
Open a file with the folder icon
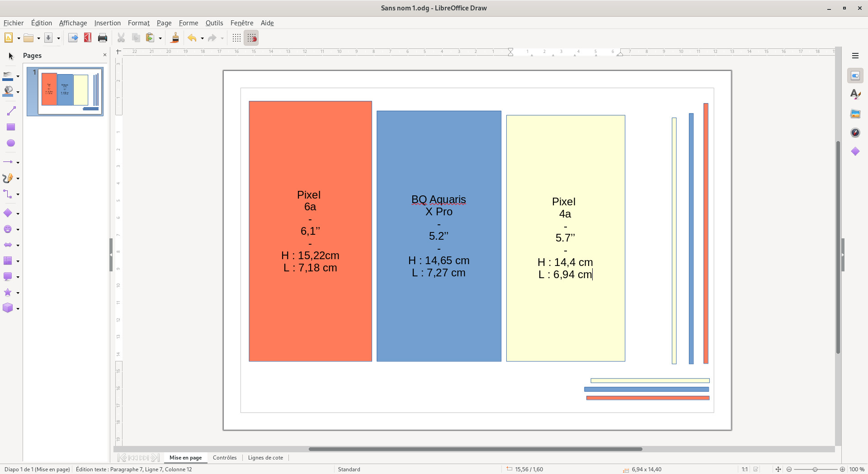click(x=28, y=38)
